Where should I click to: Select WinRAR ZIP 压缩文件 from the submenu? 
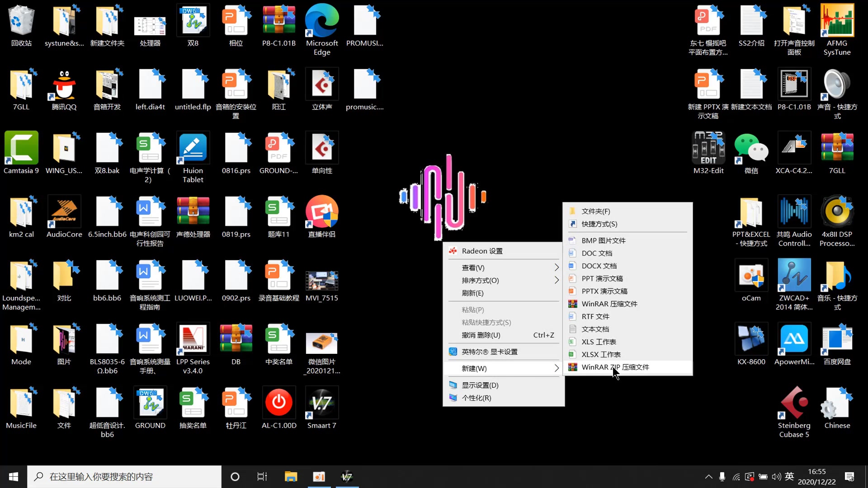pyautogui.click(x=615, y=367)
